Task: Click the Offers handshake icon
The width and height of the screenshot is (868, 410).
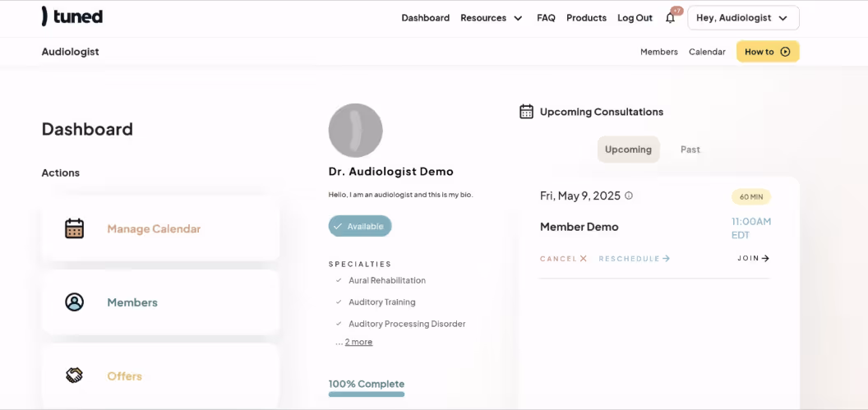Action: (x=74, y=375)
